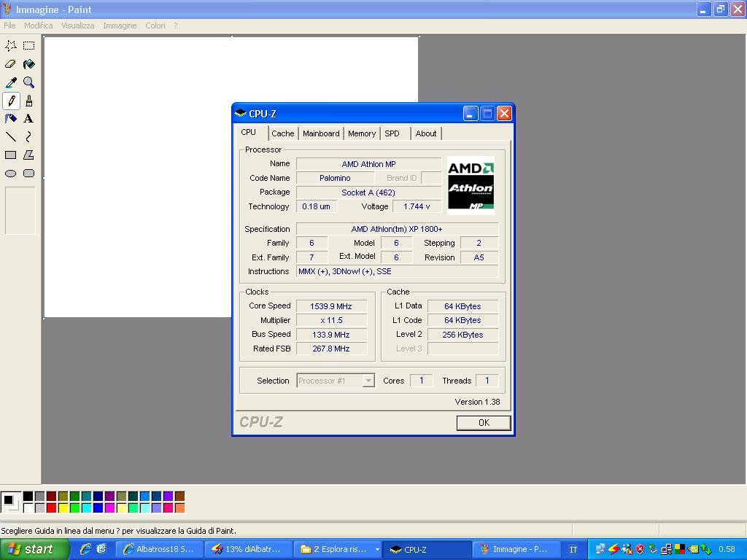Choose the Rectangle shape tool
747x560 pixels.
click(x=11, y=155)
